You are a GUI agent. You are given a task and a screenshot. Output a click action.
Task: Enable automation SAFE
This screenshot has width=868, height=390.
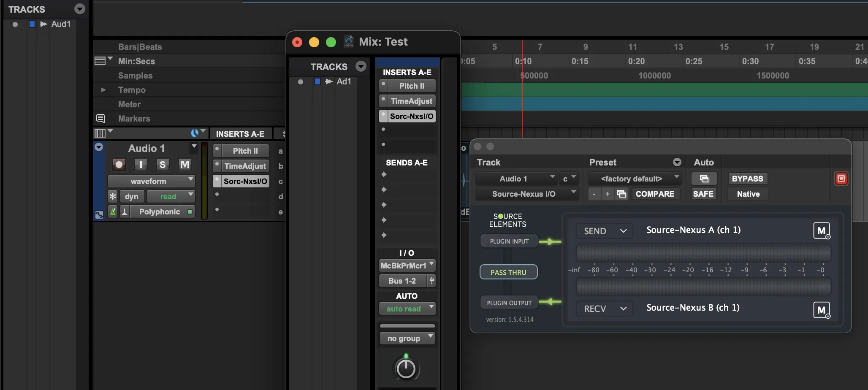pyautogui.click(x=703, y=194)
